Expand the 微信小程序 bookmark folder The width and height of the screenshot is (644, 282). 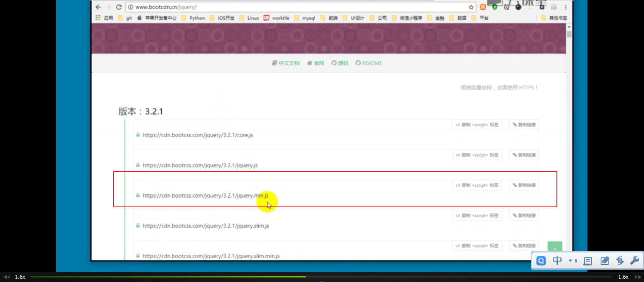pos(407,18)
